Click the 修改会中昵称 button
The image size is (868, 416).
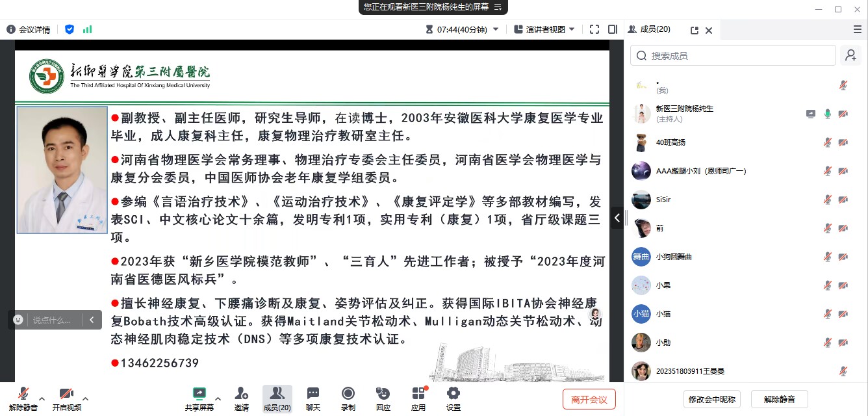pos(713,399)
